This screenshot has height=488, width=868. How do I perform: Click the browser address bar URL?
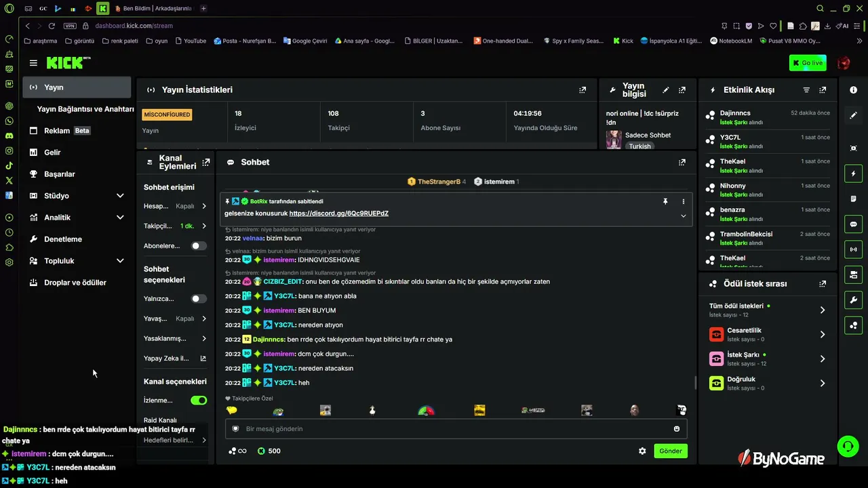(x=134, y=26)
